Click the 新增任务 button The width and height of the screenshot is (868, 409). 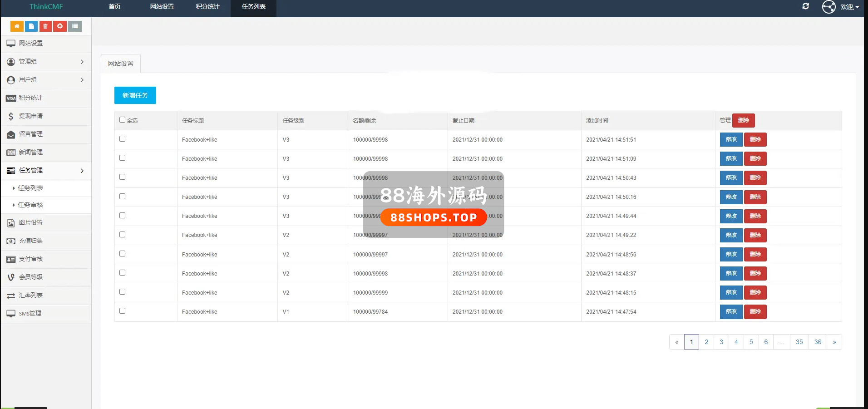[x=135, y=95]
